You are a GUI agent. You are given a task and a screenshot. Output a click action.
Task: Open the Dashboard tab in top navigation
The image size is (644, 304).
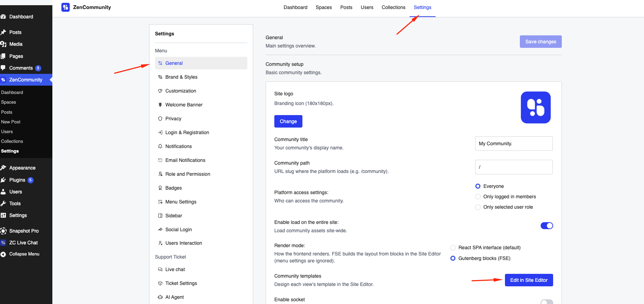295,7
